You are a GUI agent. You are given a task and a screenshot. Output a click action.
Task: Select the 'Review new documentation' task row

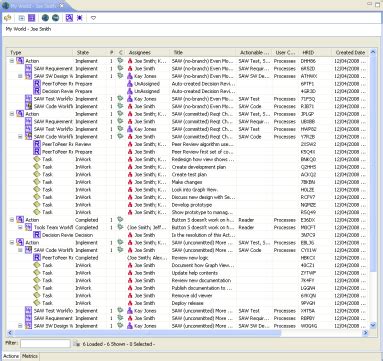(188, 281)
